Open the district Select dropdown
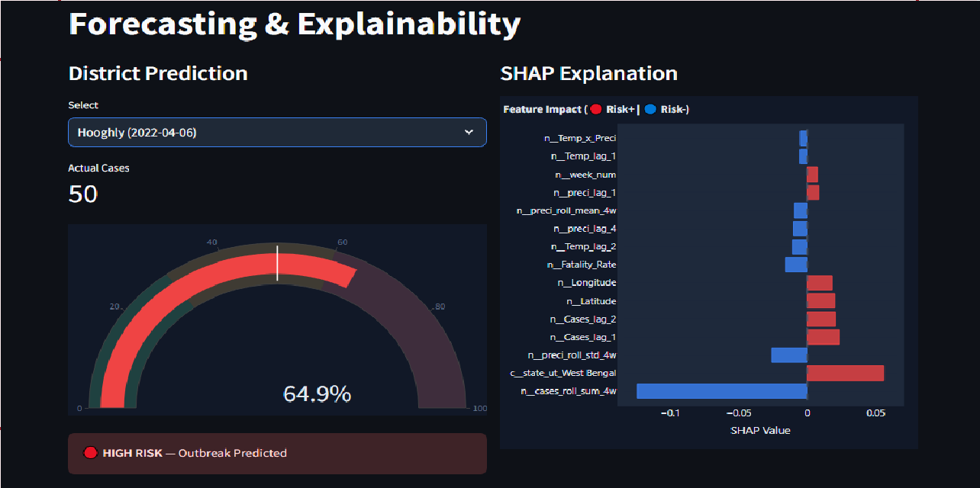The width and height of the screenshot is (980, 488). pyautogui.click(x=277, y=132)
